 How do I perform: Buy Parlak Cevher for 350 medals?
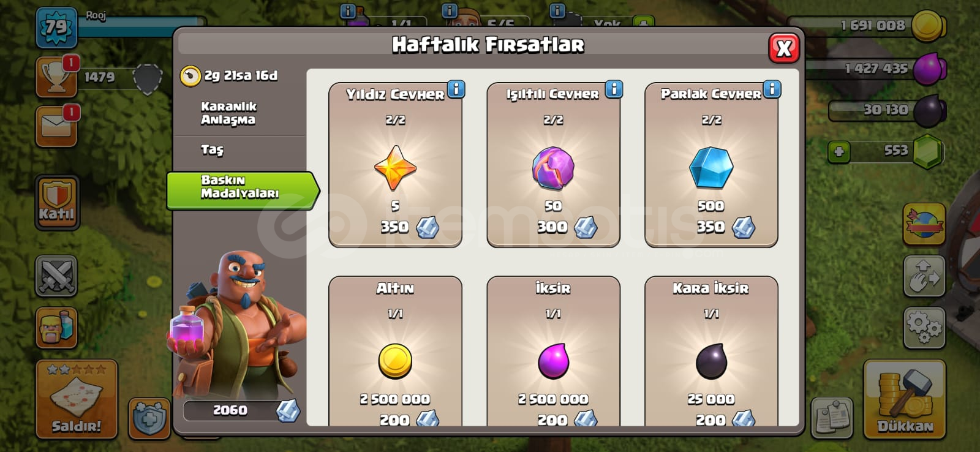coord(711,165)
